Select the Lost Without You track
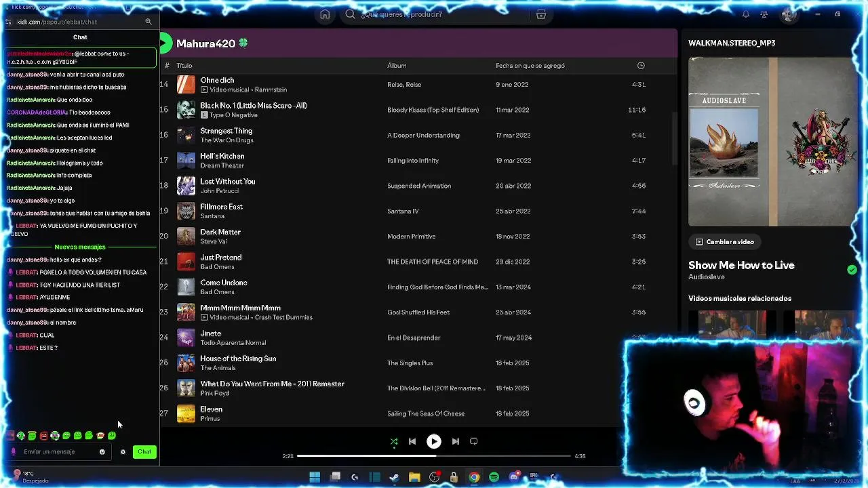This screenshot has height=488, width=868. [228, 182]
